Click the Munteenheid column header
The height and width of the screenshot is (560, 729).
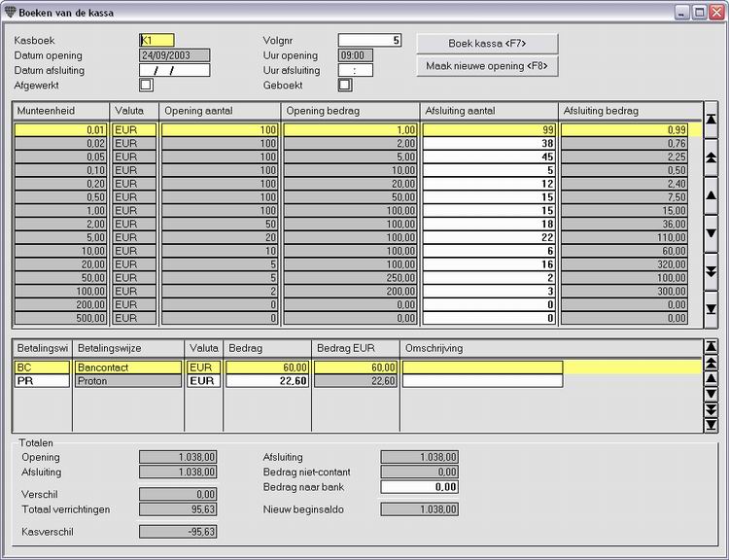tap(61, 111)
